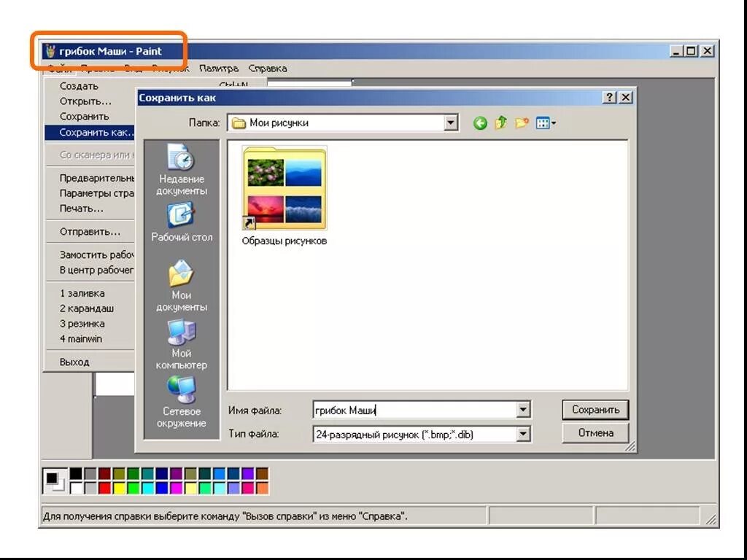Screen dimensions: 747x560
Task: Pick the dark red palette swatch
Action: (105, 473)
